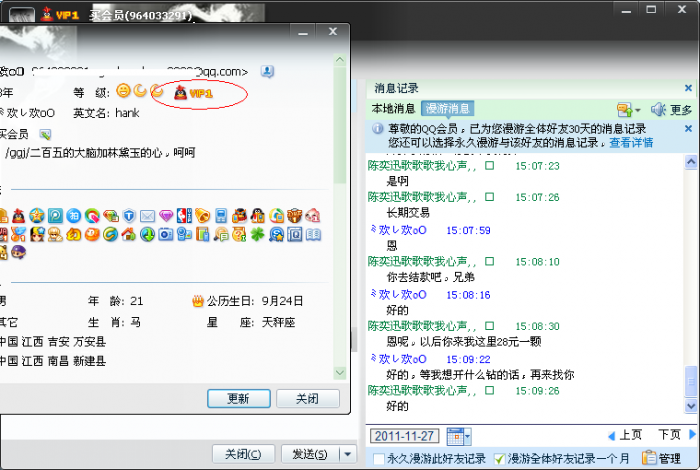The image size is (700, 470).
Task: Click the green four-leaf clover icon
Action: (x=258, y=234)
